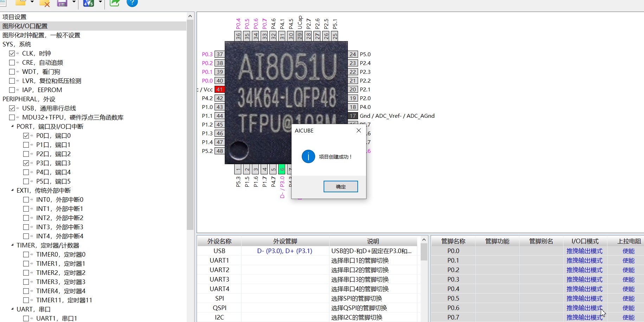644x322 pixels.
Task: Click the green highlighted pin 6 on the chip
Action: pos(282,169)
